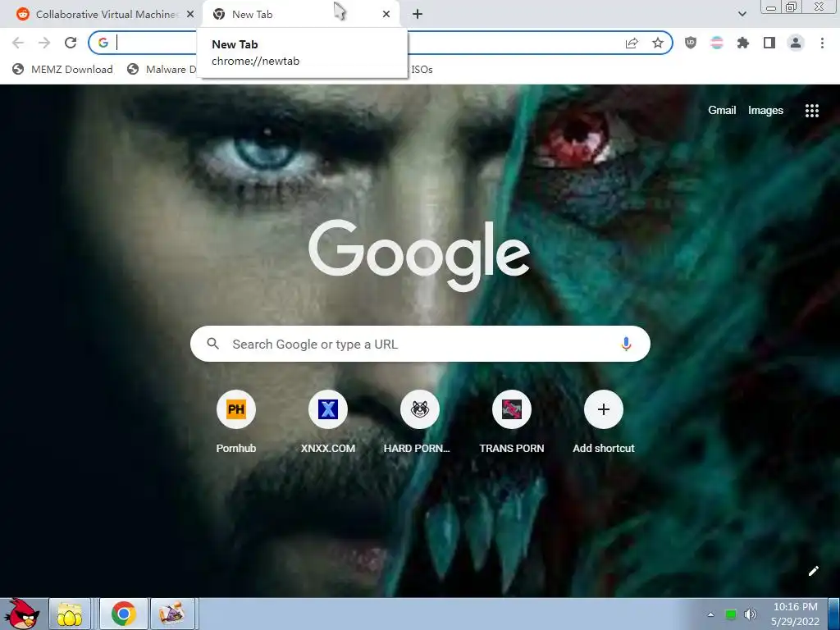
Task: Click the address bar field
Action: click(381, 43)
